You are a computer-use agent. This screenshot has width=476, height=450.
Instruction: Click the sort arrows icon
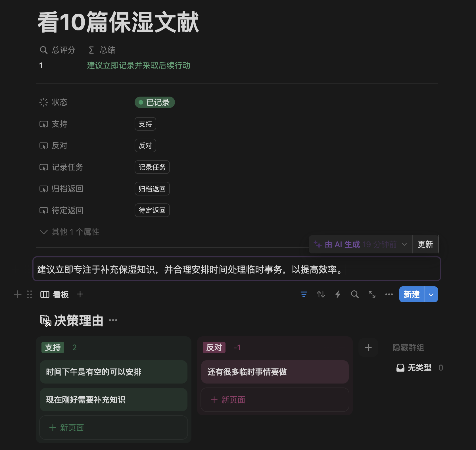click(x=321, y=294)
